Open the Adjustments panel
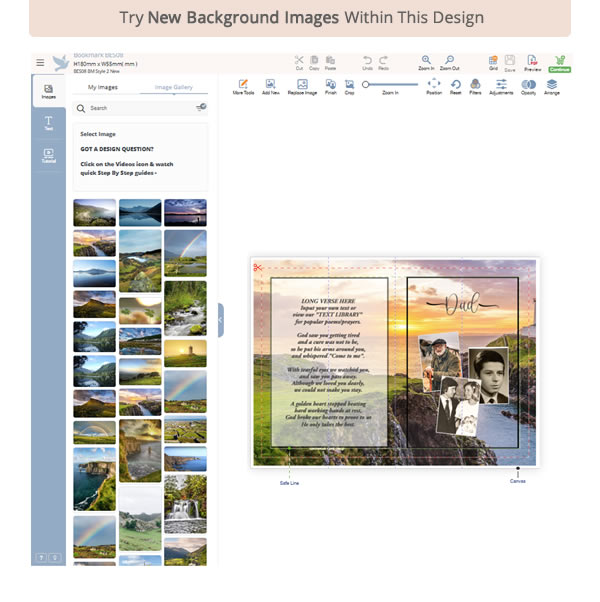The height and width of the screenshot is (602, 600). pyautogui.click(x=501, y=86)
